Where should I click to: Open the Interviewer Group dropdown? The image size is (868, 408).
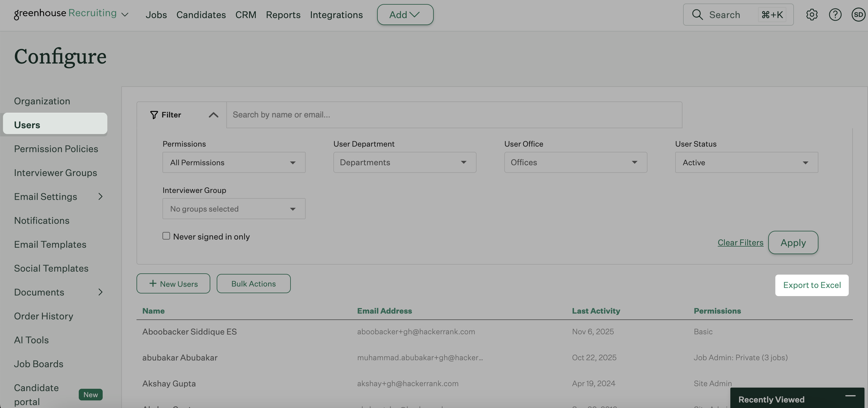click(x=234, y=209)
